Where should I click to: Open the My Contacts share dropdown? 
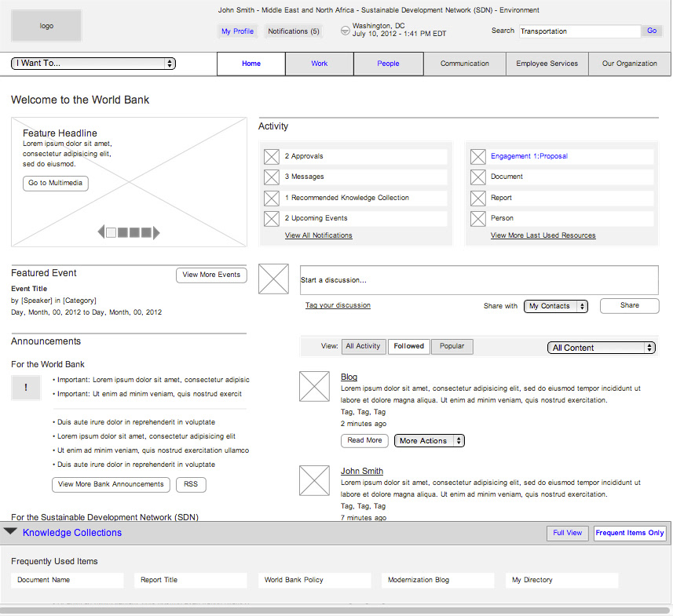[x=555, y=306]
